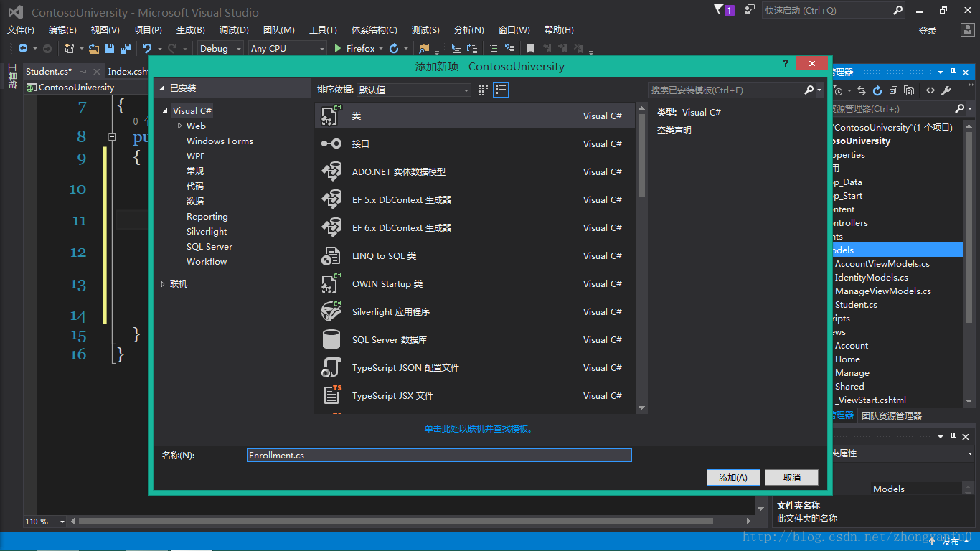Viewport: 980px width, 551px height.
Task: Click the Refresh browser icon beside Firefox
Action: (x=394, y=49)
